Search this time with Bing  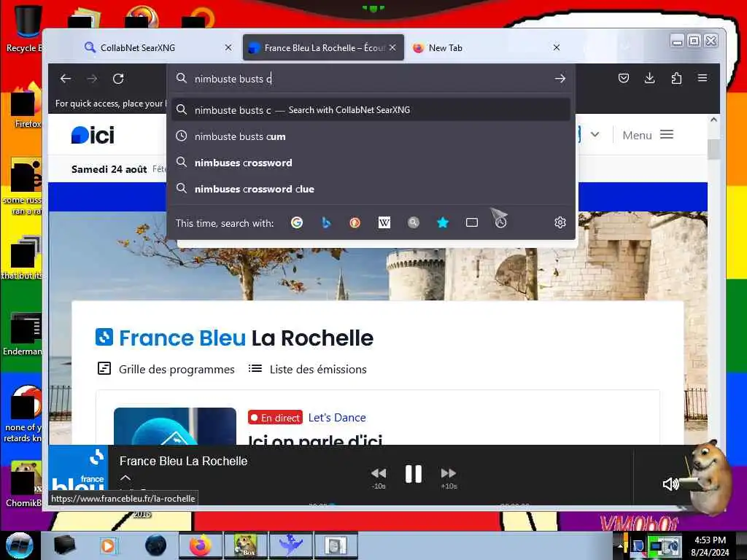pyautogui.click(x=326, y=222)
